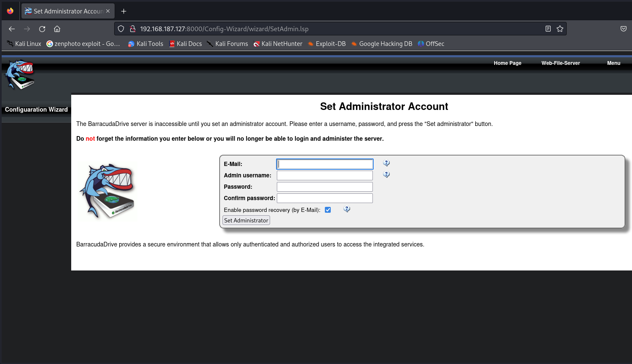Open Web-File-Server from the top navigation

[560, 63]
